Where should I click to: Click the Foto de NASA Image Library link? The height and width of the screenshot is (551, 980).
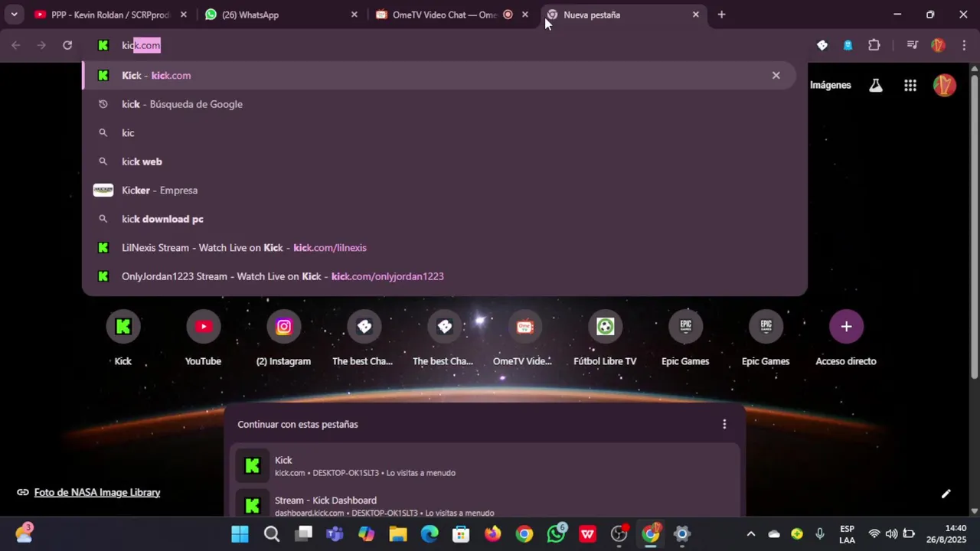(x=97, y=492)
